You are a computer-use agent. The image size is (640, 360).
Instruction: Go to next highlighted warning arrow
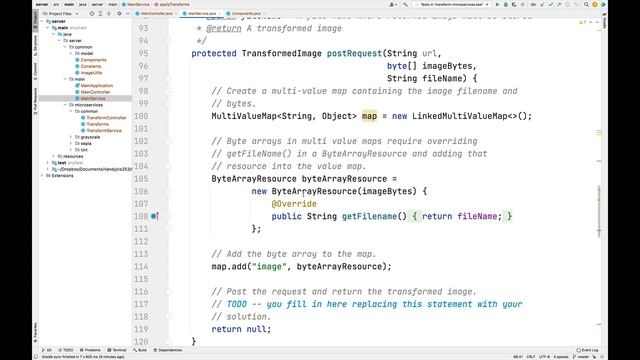pos(596,22)
